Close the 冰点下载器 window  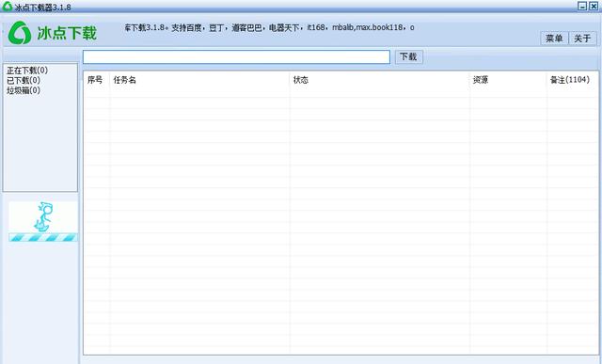[594, 7]
